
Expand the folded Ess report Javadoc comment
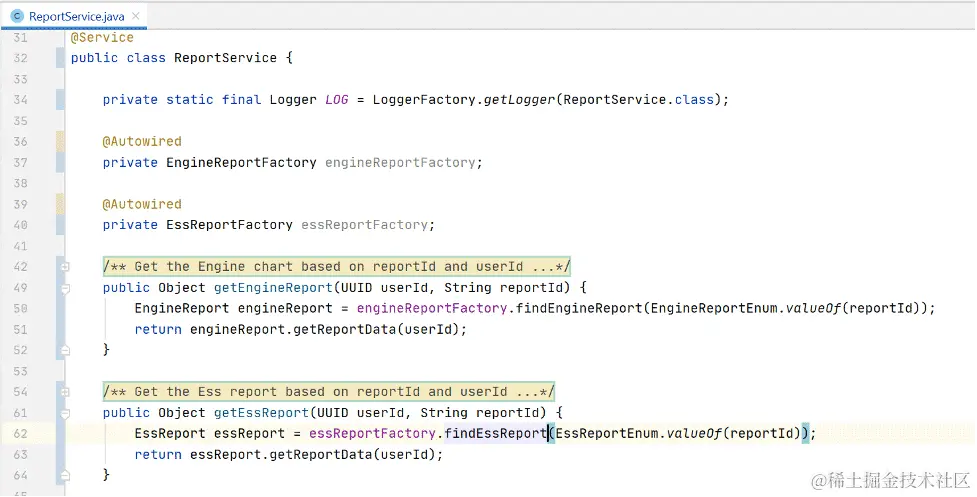click(x=65, y=392)
